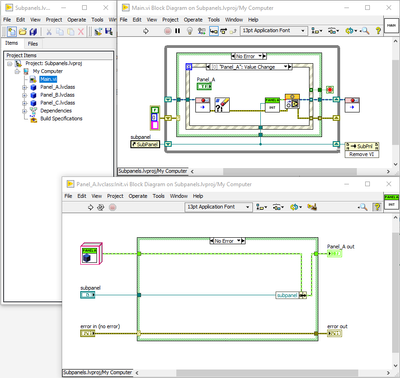Click Search magnifier in Main.vi toolbar
Image resolution: width=400 pixels, height=378 pixels.
click(365, 31)
